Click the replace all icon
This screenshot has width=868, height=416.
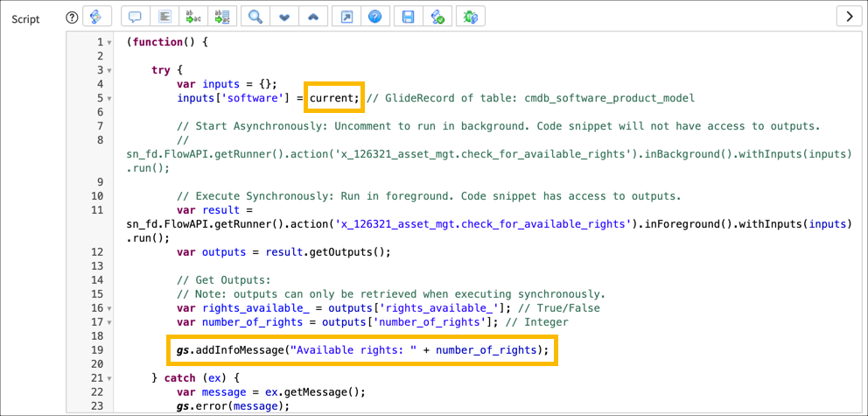[x=220, y=17]
